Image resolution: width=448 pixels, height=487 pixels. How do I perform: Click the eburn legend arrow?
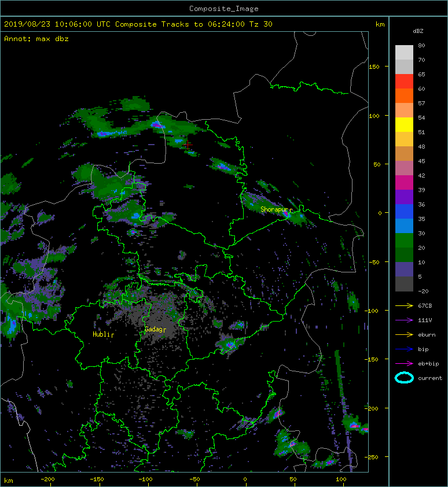click(x=404, y=335)
